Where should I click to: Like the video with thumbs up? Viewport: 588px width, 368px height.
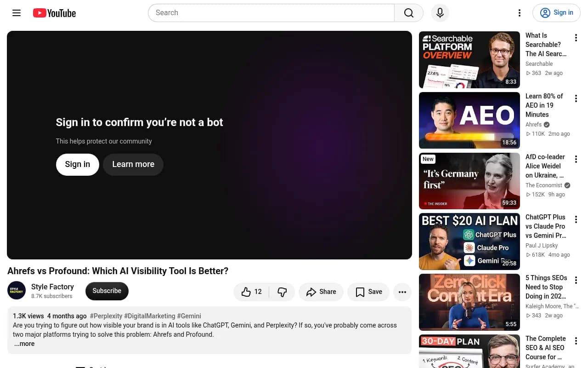[252, 292]
